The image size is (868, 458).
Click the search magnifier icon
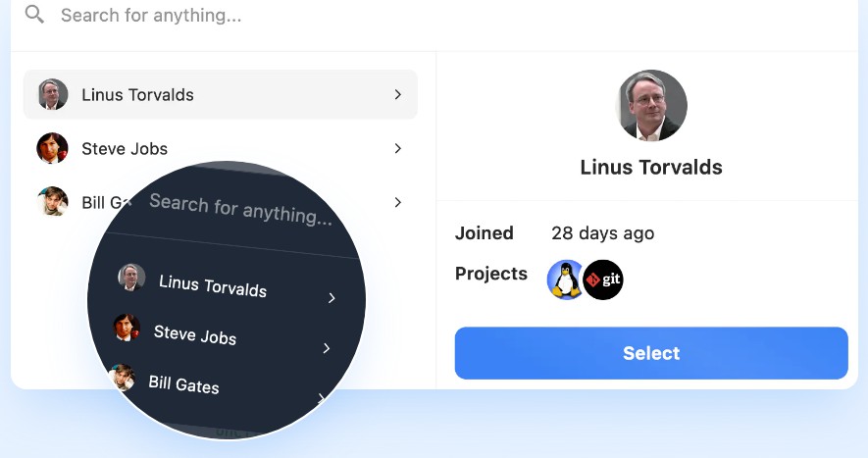click(35, 15)
